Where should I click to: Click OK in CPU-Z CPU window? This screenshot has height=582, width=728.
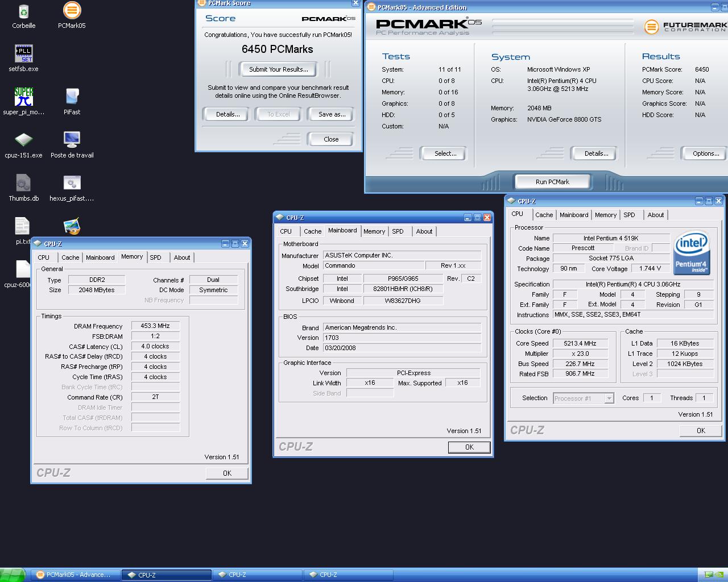[x=701, y=431]
